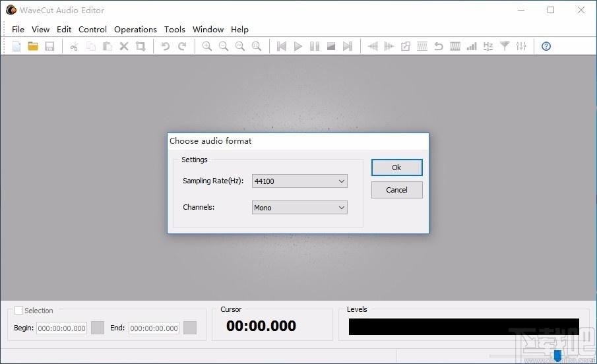Click the Save floppy disk icon
This screenshot has height=364, width=597.
[49, 46]
